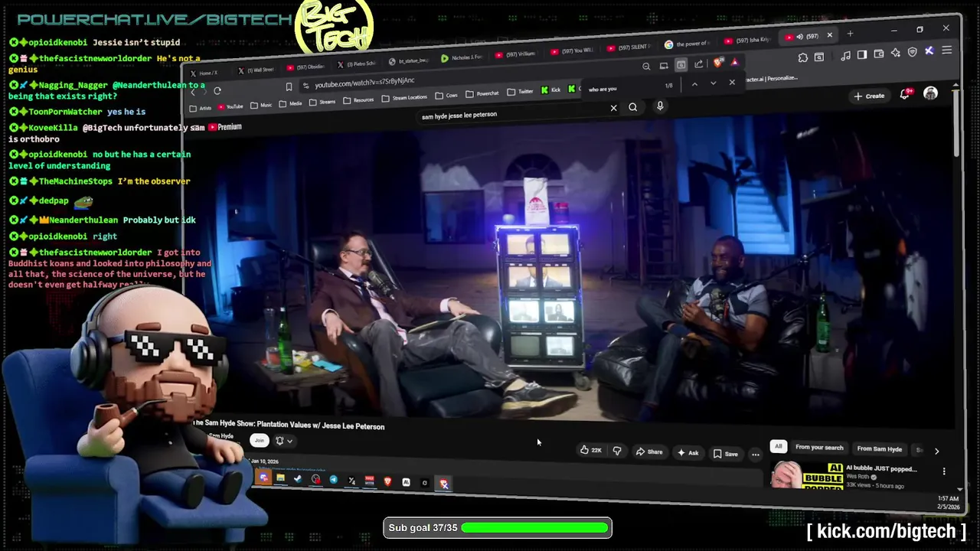The width and height of the screenshot is (980, 551).
Task: Open the page zoom magnifier icon
Action: click(646, 67)
